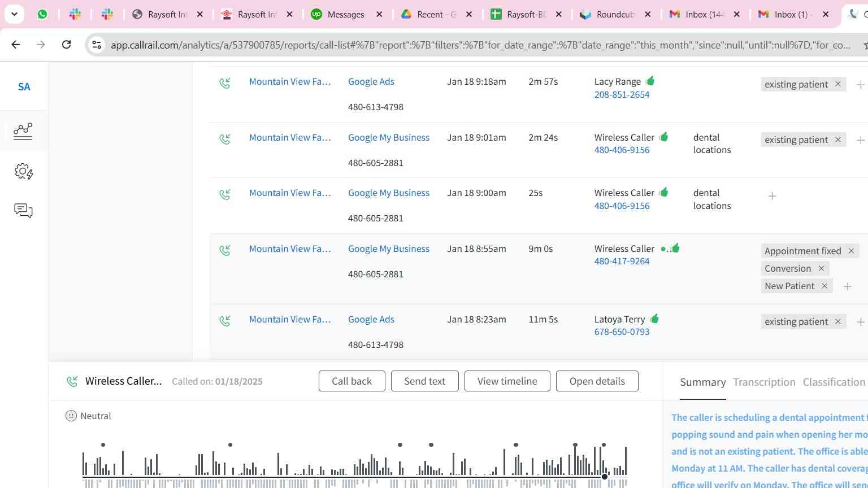Reload the CallRail page
This screenshot has width=868, height=488.
coord(66,44)
